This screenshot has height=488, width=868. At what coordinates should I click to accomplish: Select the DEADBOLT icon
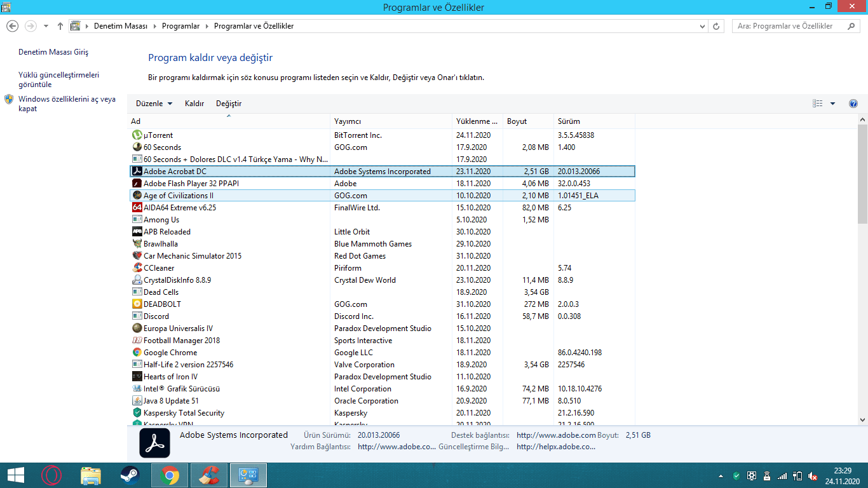(x=137, y=304)
